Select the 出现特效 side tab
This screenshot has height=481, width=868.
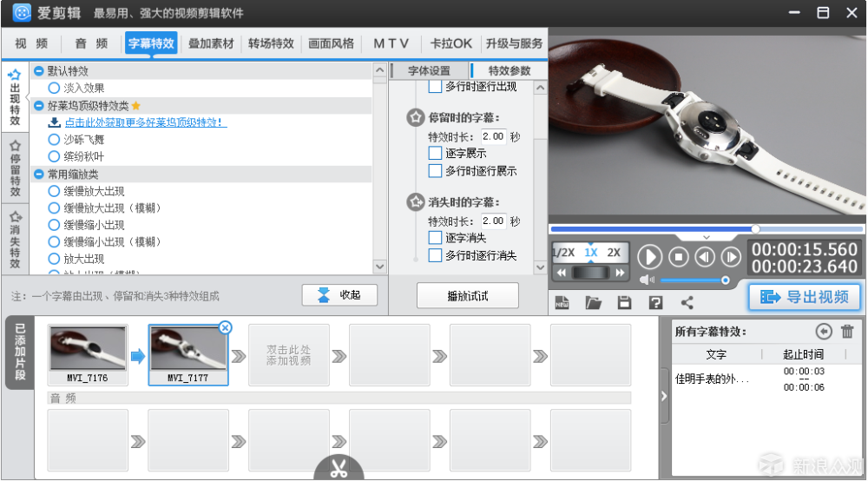pos(15,97)
